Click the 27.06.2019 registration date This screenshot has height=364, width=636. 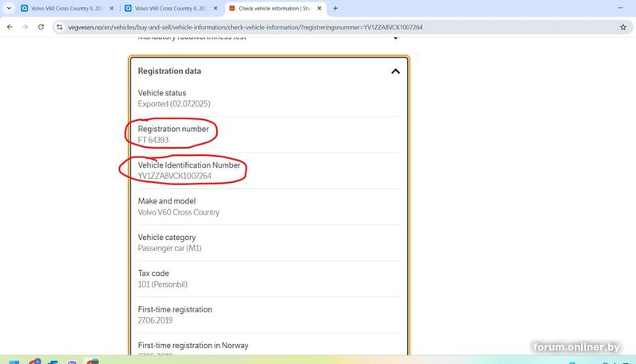click(155, 320)
